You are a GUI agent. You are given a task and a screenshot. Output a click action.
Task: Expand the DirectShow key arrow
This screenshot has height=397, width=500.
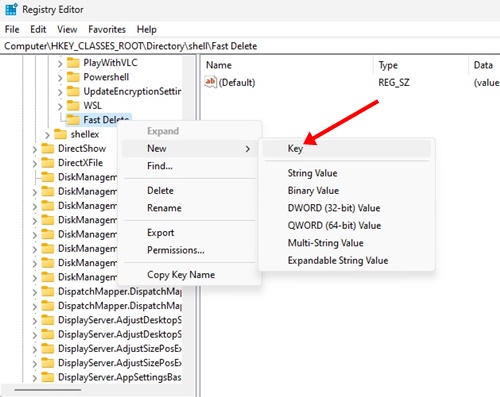click(x=35, y=149)
